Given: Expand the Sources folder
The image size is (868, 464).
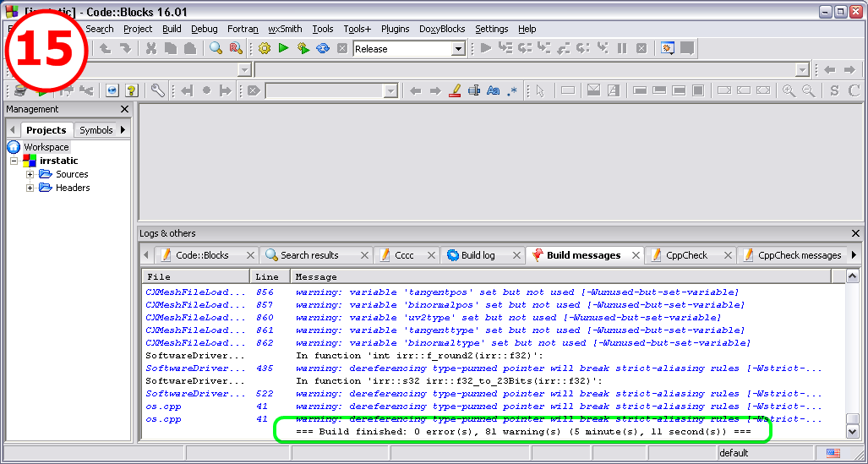Looking at the screenshot, I should pyautogui.click(x=30, y=174).
